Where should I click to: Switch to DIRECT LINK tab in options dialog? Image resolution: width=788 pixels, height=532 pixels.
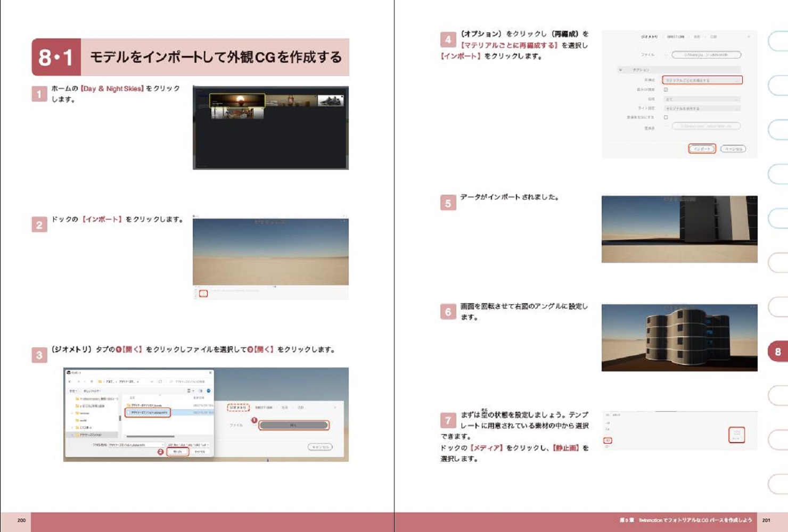[x=676, y=37]
